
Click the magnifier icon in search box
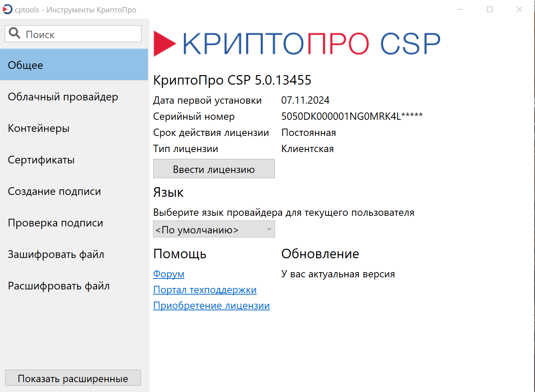(15, 33)
